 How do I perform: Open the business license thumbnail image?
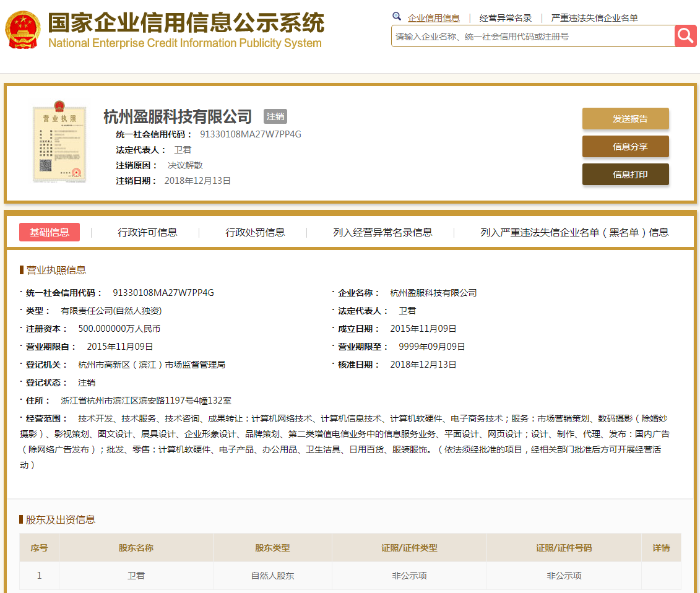tap(59, 144)
